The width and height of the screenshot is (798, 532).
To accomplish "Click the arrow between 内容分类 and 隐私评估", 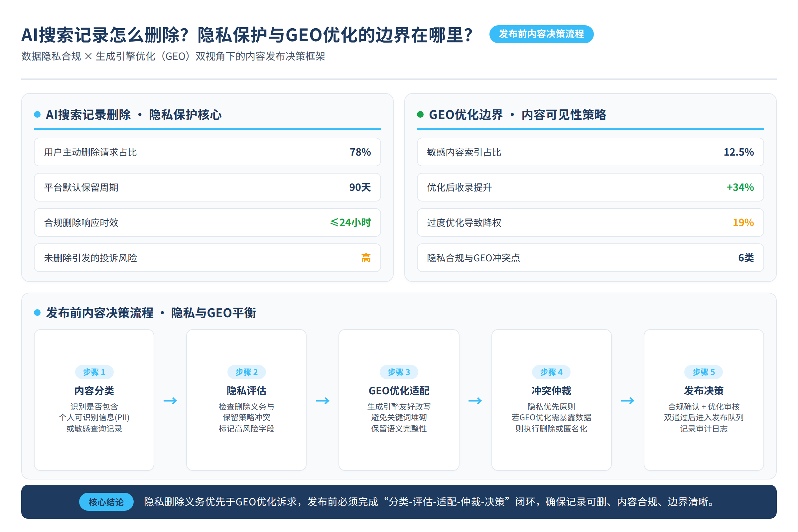I will click(170, 401).
